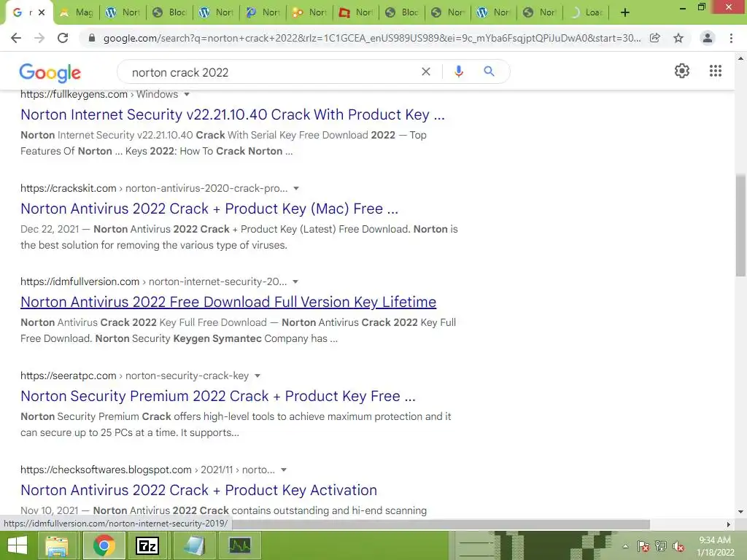
Task: Expand options arrow for fullkeygens.com result
Action: tap(187, 94)
